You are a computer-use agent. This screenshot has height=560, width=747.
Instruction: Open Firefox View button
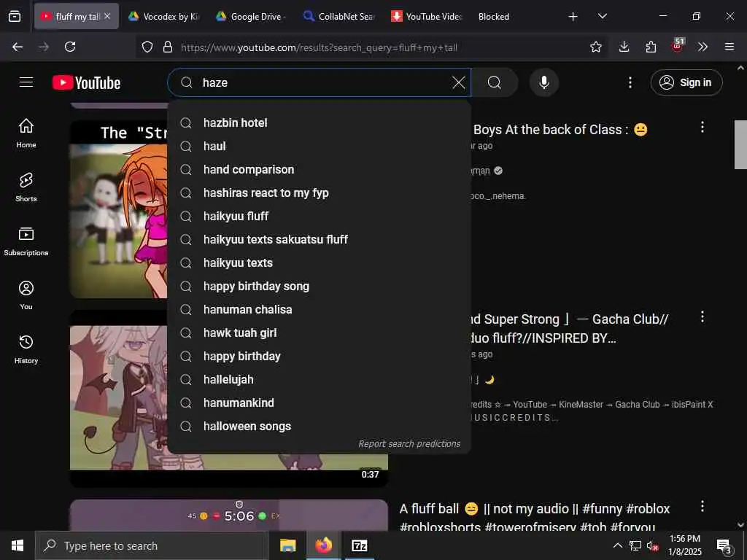(x=15, y=17)
